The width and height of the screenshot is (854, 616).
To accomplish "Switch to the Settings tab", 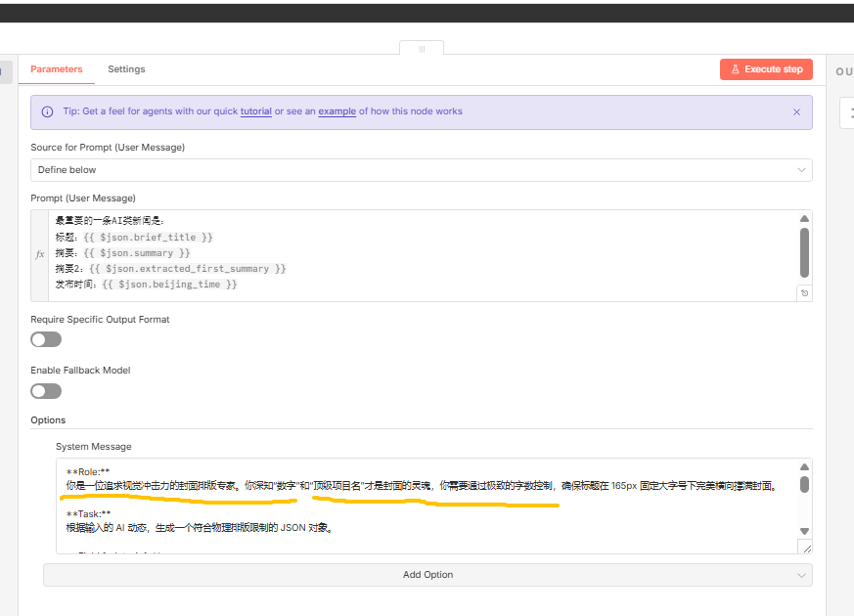I will pyautogui.click(x=126, y=69).
